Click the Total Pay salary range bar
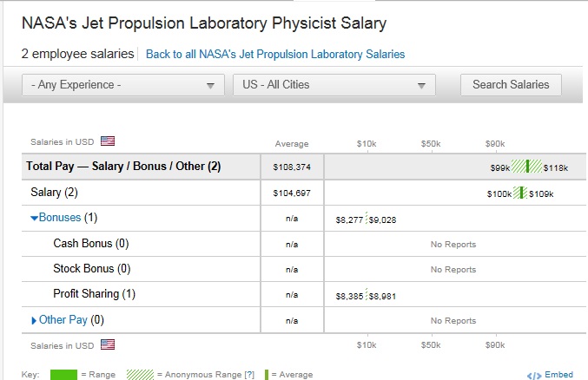This screenshot has height=380, width=588. (x=526, y=167)
